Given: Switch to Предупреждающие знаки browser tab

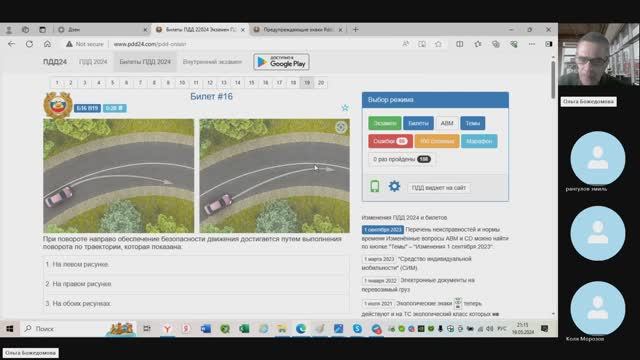Looking at the screenshot, I should (298, 29).
